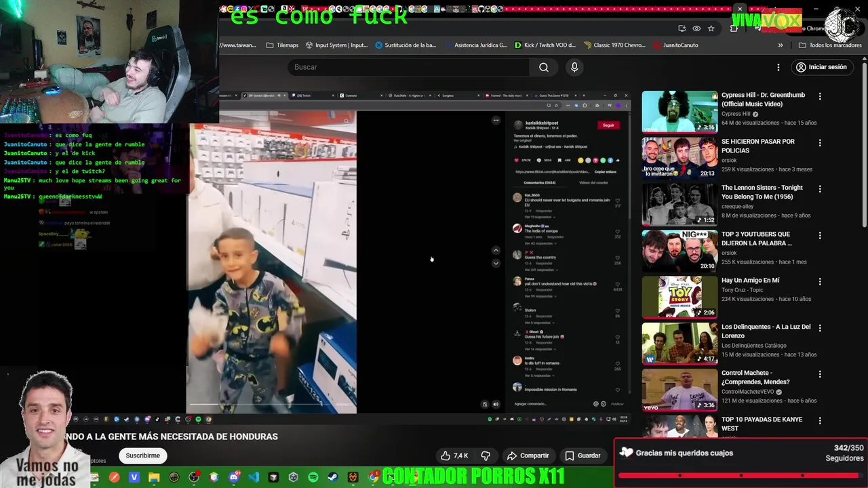Open options for Control Machete video
The width and height of the screenshot is (868, 488).
820,374
